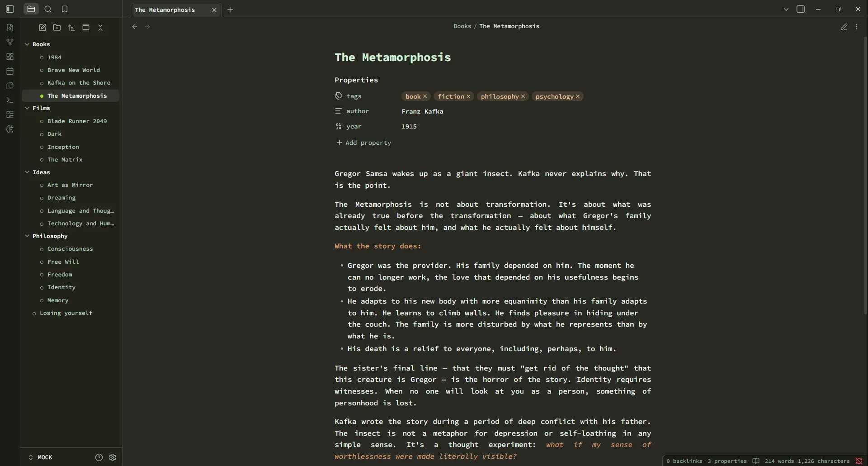Click the bottom ribbon plugin icon
This screenshot has width=868, height=466.
pos(10,129)
